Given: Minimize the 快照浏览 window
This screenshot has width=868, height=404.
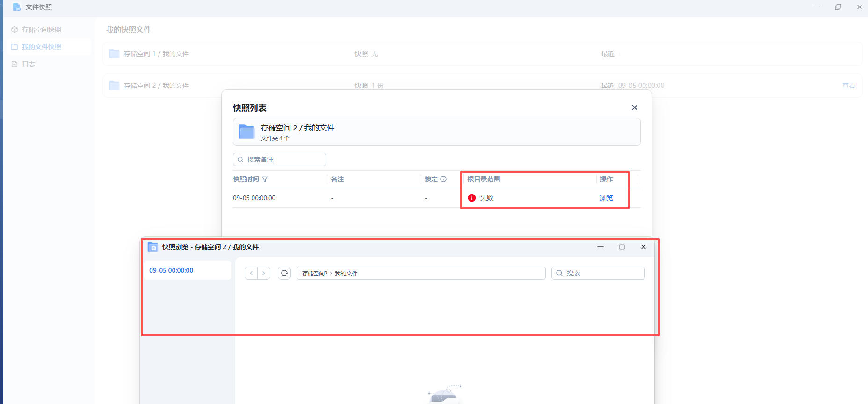Looking at the screenshot, I should (600, 247).
